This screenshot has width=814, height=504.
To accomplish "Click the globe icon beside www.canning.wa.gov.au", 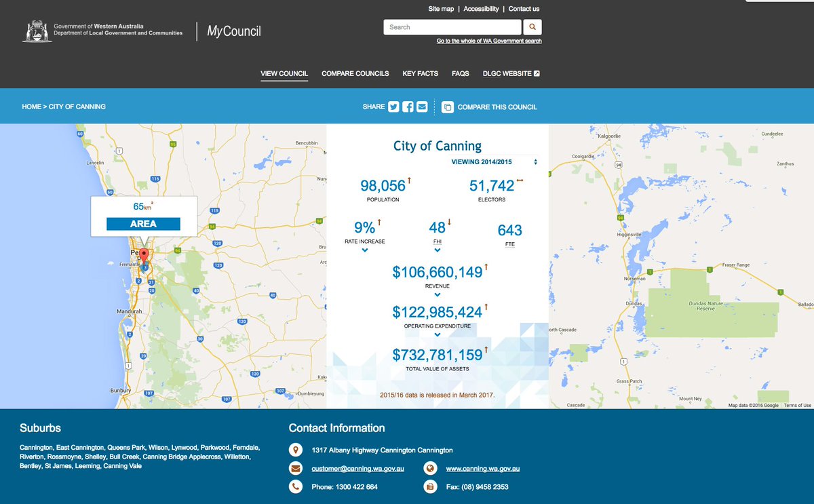I will tap(430, 467).
